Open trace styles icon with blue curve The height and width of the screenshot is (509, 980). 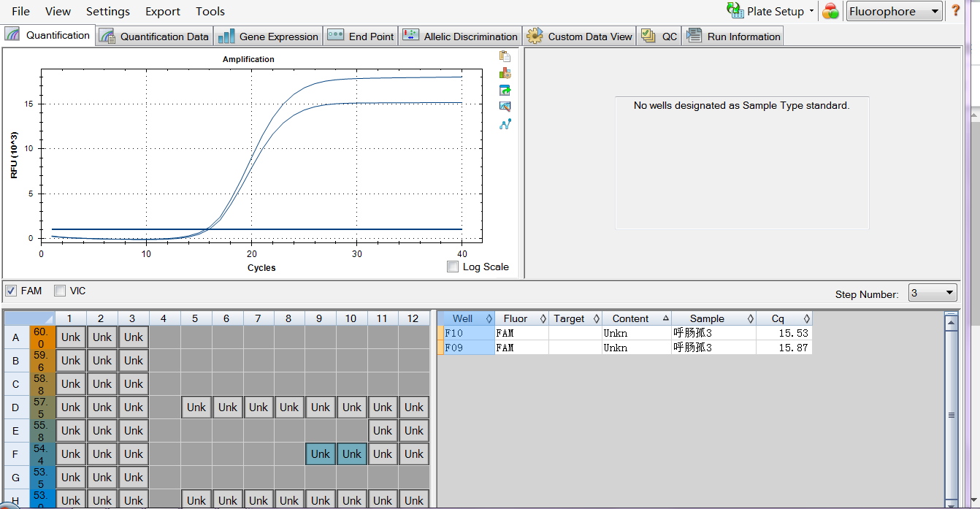pyautogui.click(x=505, y=124)
